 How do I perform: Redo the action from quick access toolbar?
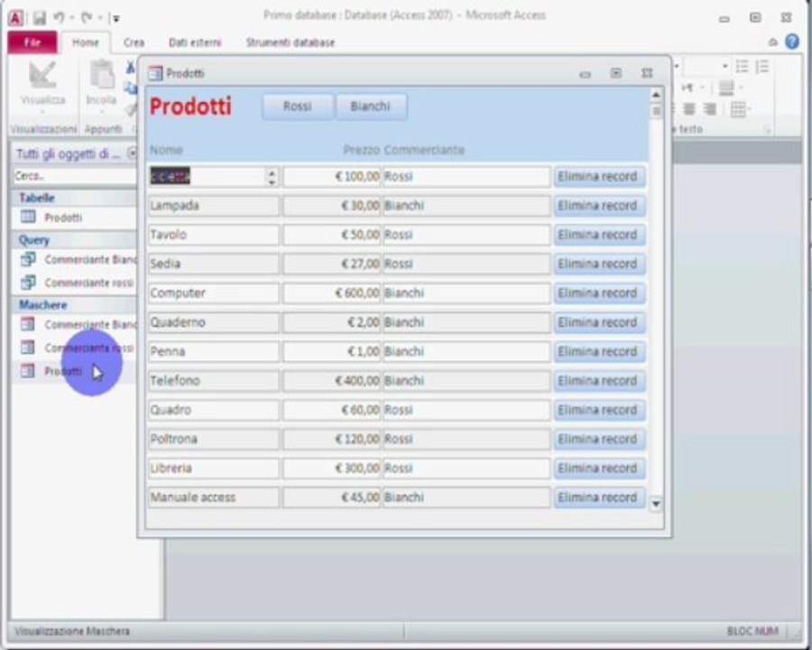(87, 18)
